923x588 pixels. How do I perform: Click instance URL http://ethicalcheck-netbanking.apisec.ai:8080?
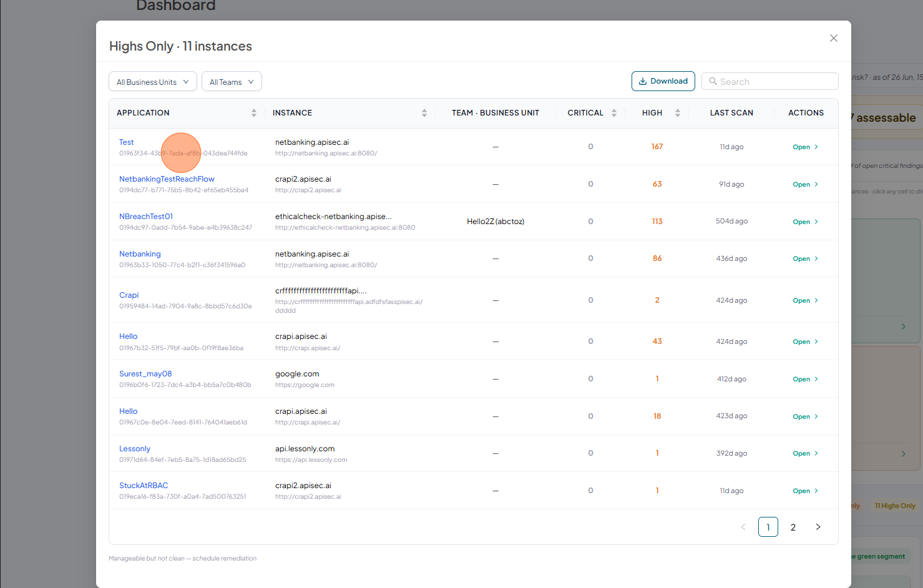coord(345,228)
